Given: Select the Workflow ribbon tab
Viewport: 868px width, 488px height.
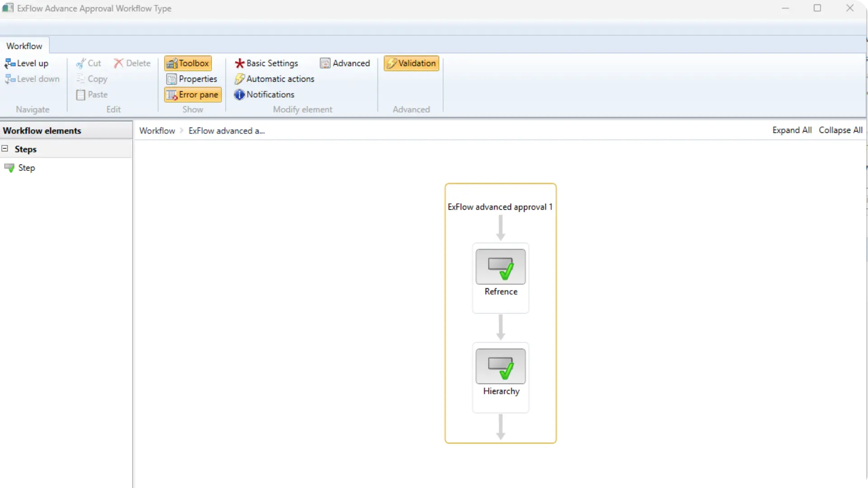Looking at the screenshot, I should pos(24,46).
